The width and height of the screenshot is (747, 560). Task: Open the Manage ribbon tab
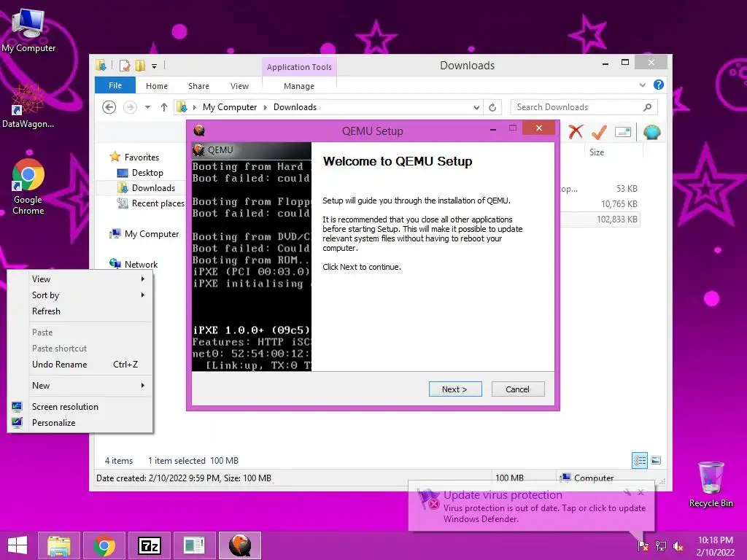[298, 86]
